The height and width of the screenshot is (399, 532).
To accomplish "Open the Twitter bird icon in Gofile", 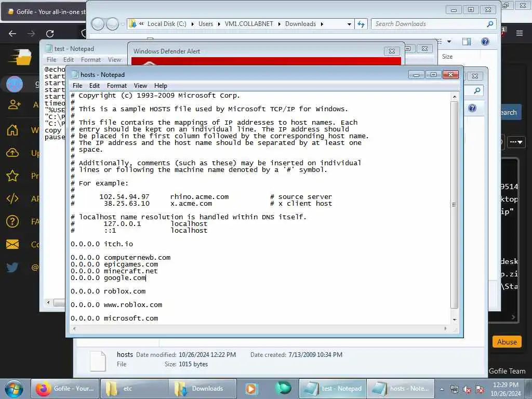I will coord(12,268).
